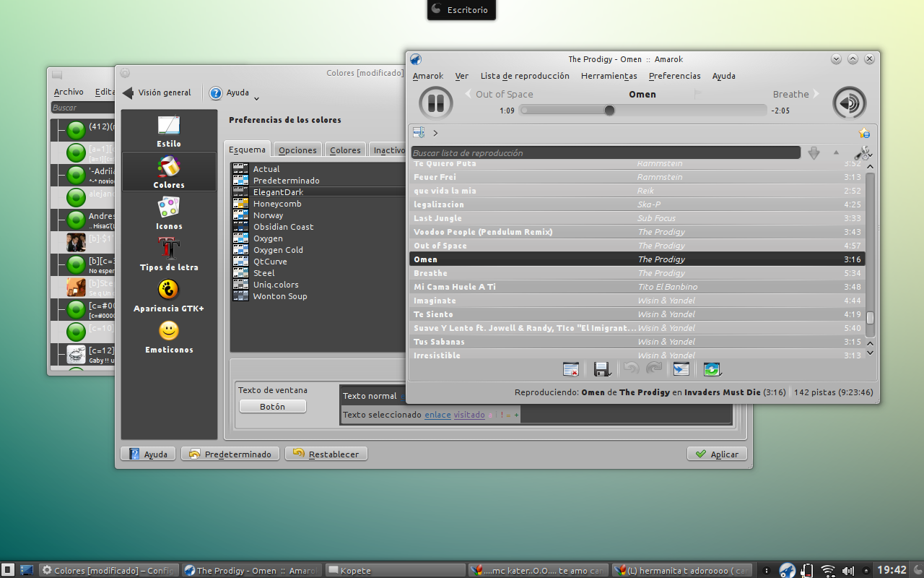Image resolution: width=924 pixels, height=578 pixels.
Task: Select the Oxygen Cold color scheme
Action: [x=318, y=250]
